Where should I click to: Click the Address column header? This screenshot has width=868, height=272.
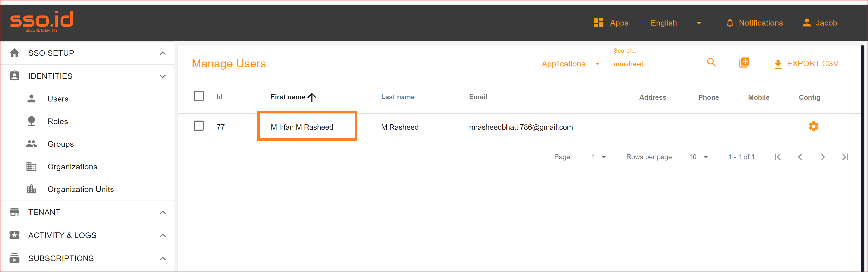click(653, 97)
